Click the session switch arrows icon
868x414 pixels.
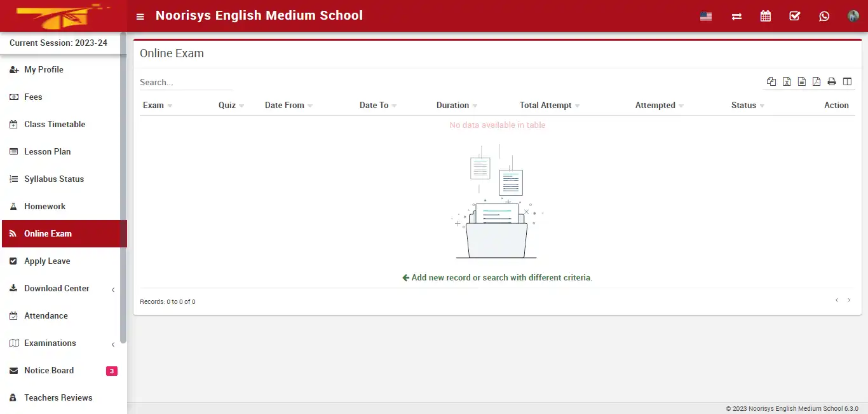[x=736, y=16]
